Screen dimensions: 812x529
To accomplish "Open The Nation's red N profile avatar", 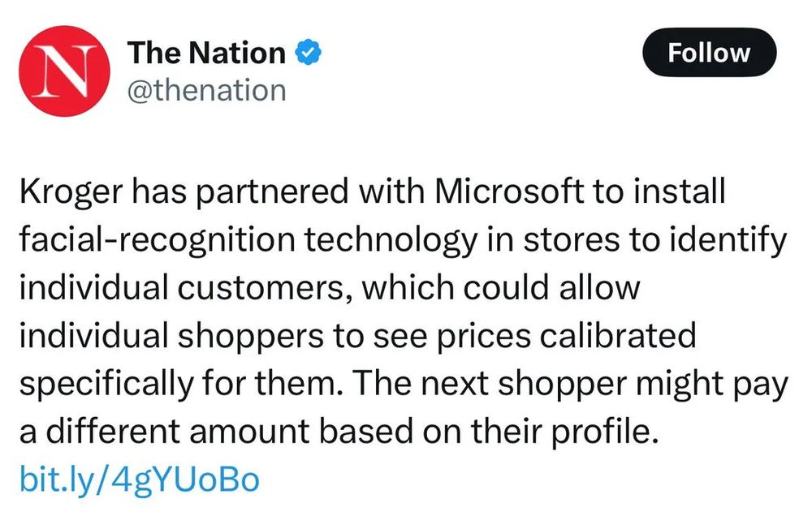I will click(x=64, y=71).
